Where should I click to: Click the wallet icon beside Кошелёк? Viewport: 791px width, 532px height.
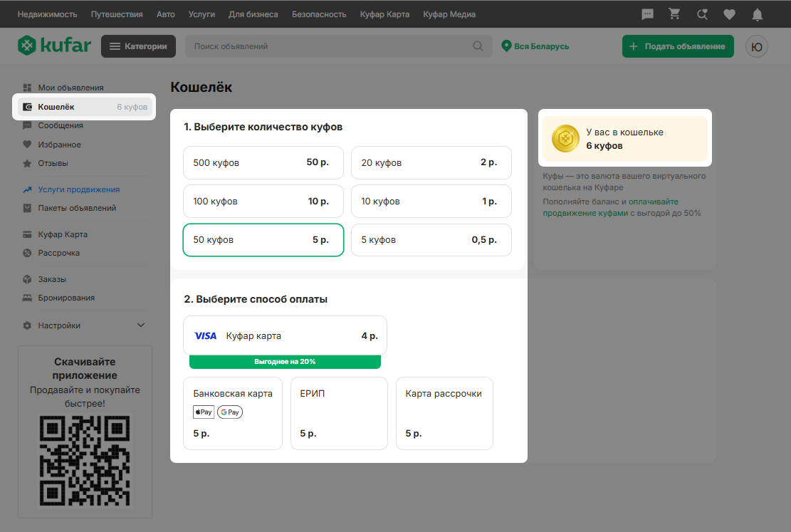27,107
